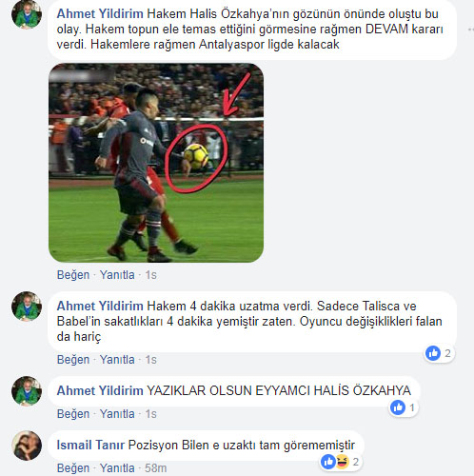Click Yanıtla under the YAZIKLAR OLSUN comment

[x=117, y=414]
